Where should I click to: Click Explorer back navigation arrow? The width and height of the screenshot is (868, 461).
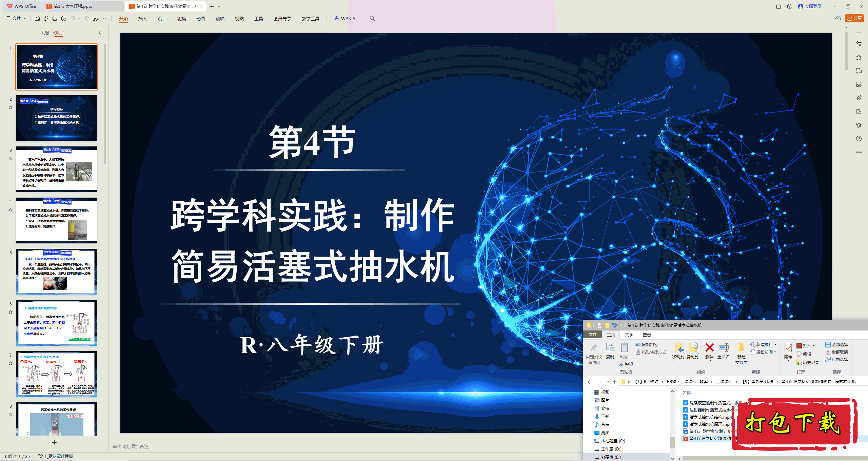(x=590, y=382)
